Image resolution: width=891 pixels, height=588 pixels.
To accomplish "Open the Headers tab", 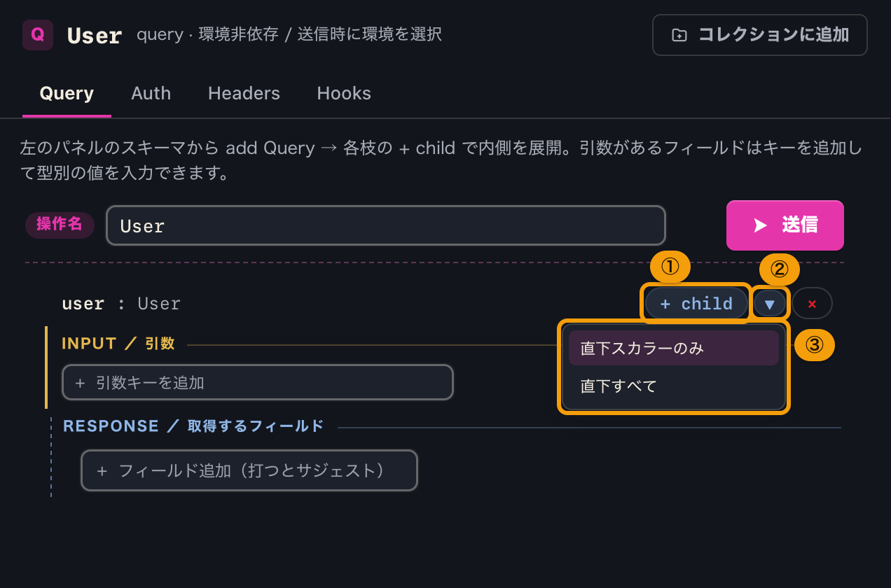I will (x=244, y=93).
